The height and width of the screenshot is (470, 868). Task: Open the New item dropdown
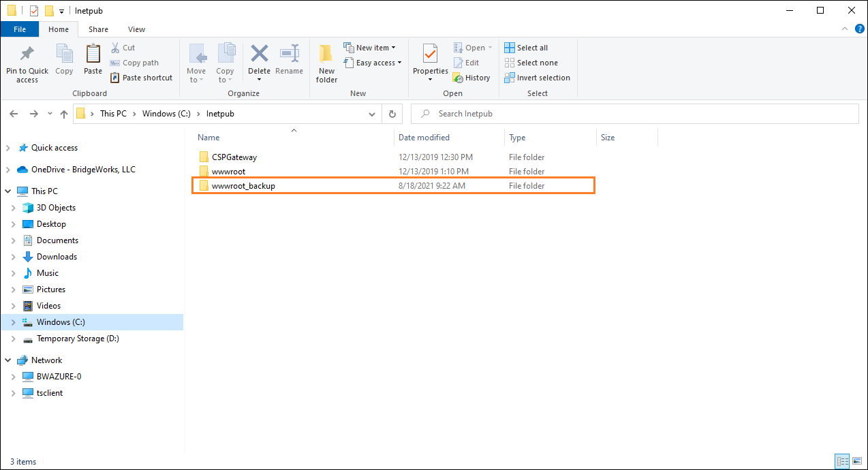[369, 48]
